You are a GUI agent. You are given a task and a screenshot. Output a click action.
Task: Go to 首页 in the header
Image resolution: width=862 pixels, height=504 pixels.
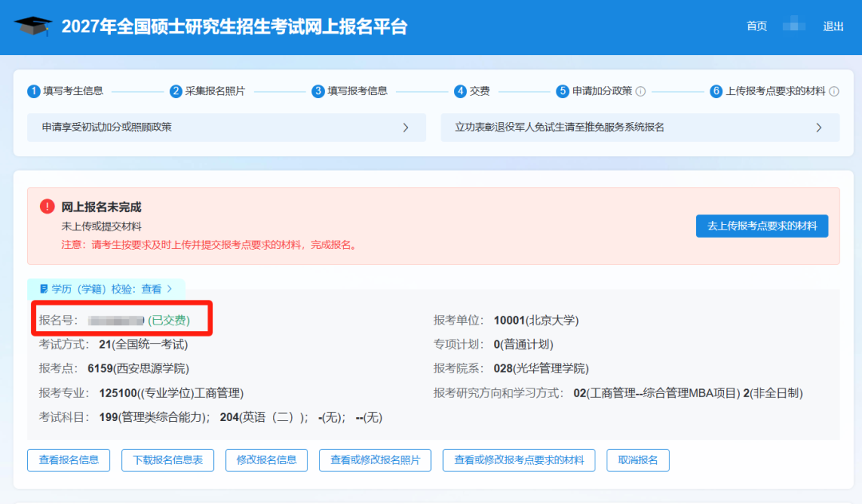point(757,26)
